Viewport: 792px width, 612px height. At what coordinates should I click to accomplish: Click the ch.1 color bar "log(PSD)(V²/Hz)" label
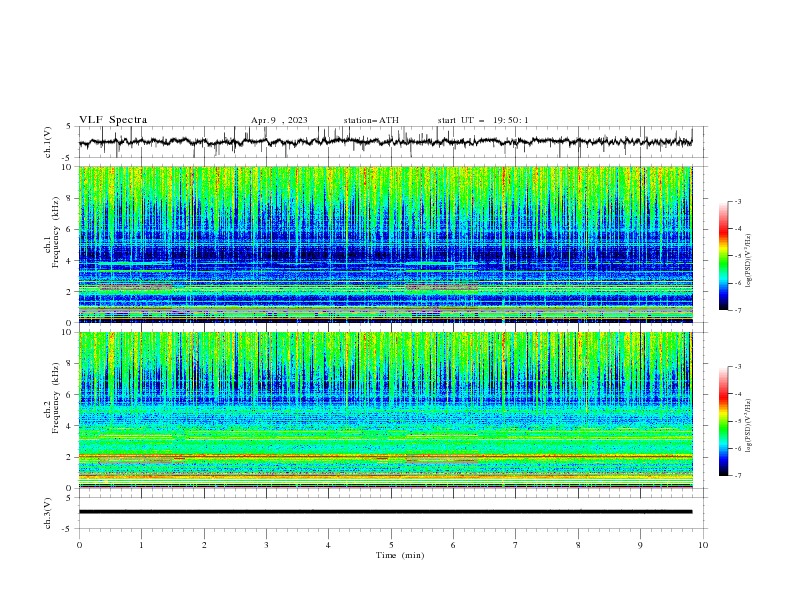(749, 261)
